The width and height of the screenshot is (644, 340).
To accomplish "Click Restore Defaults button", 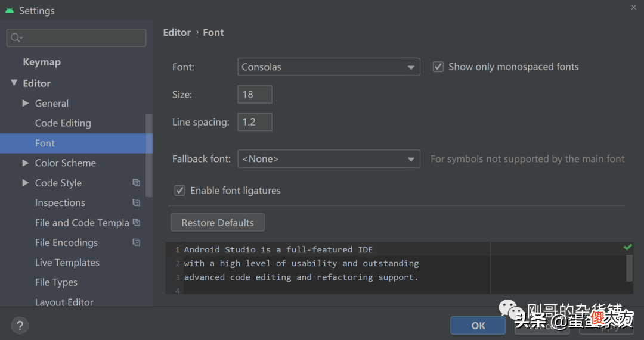I will [218, 223].
